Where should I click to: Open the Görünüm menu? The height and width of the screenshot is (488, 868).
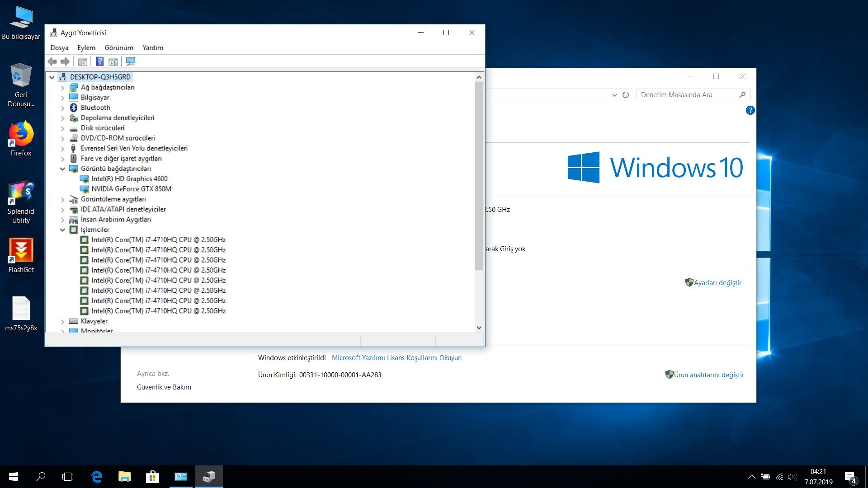pos(119,47)
